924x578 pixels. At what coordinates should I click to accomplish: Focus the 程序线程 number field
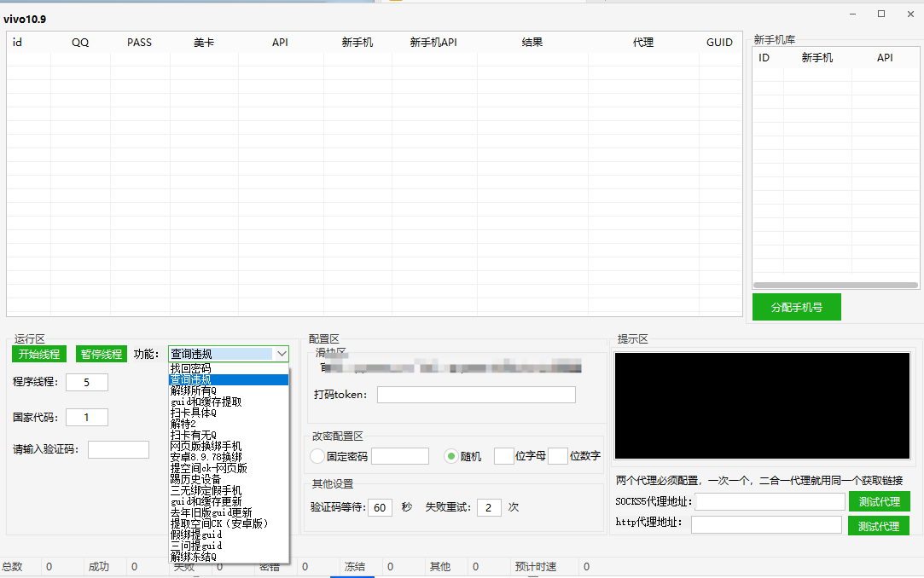(x=87, y=382)
